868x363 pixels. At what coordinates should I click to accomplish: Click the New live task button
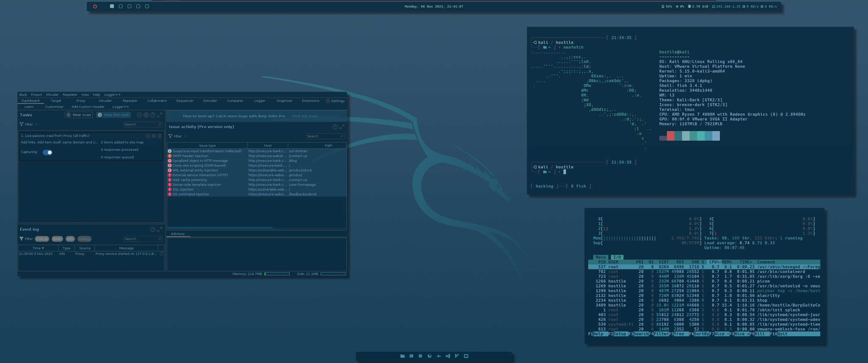[114, 115]
